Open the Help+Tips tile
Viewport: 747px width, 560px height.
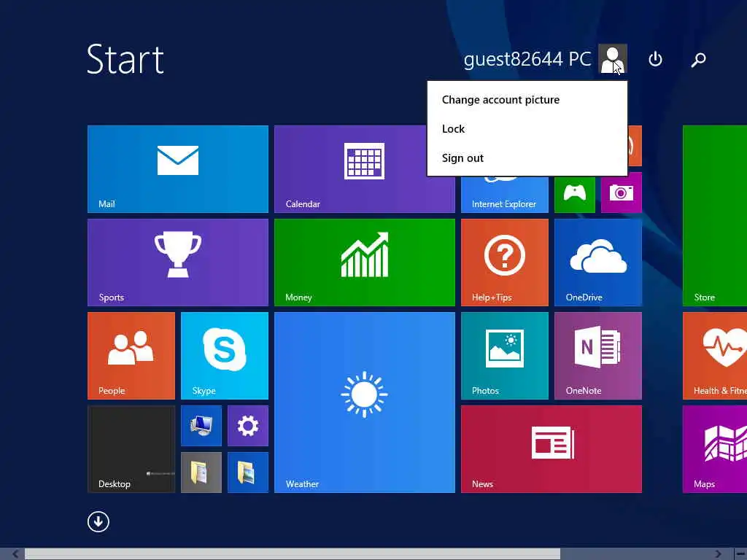[x=505, y=262]
